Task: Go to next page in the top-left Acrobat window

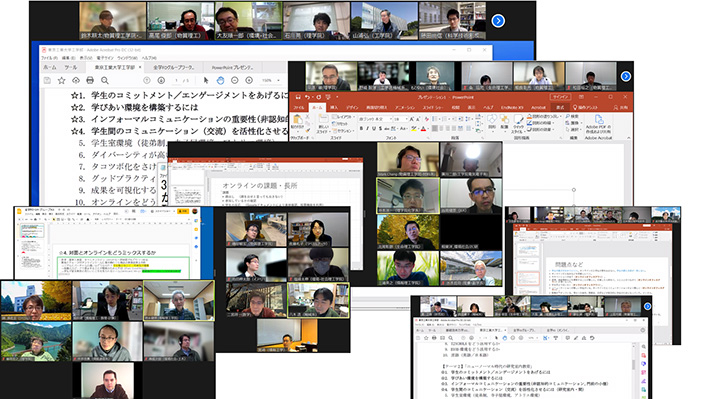Action: click(x=161, y=80)
